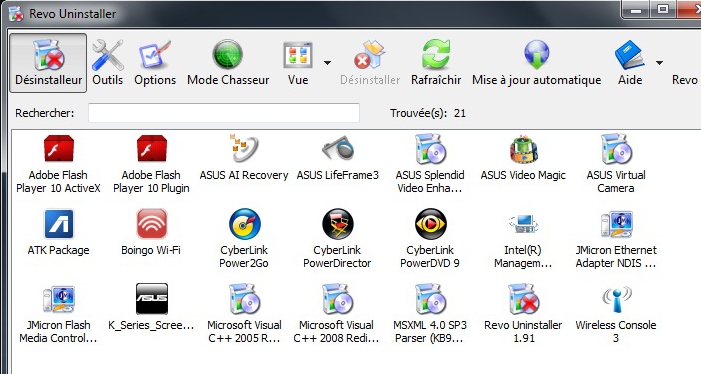Select K_Series_Scree... ASUS entry
The height and width of the screenshot is (374, 701).
click(x=151, y=307)
